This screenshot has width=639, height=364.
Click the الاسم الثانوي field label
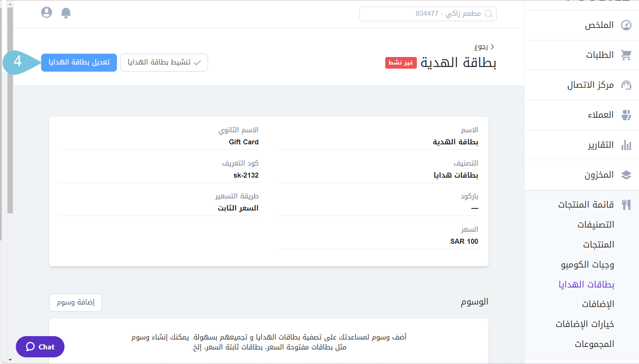coord(239,130)
